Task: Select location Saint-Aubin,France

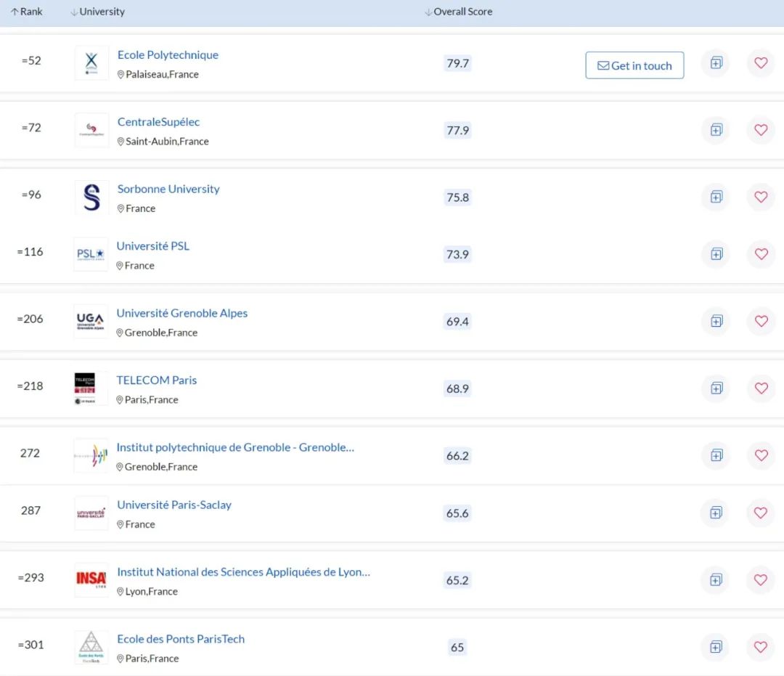Action: click(163, 141)
